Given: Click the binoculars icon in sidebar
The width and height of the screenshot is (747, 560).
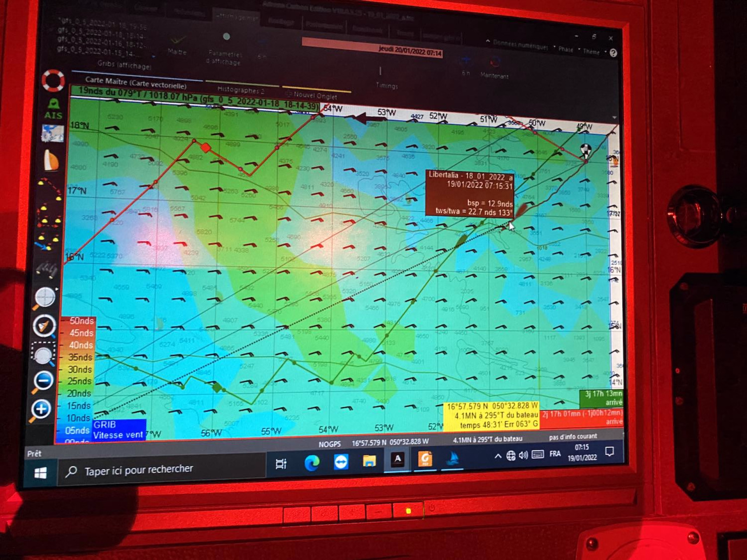Looking at the screenshot, I should point(47,269).
